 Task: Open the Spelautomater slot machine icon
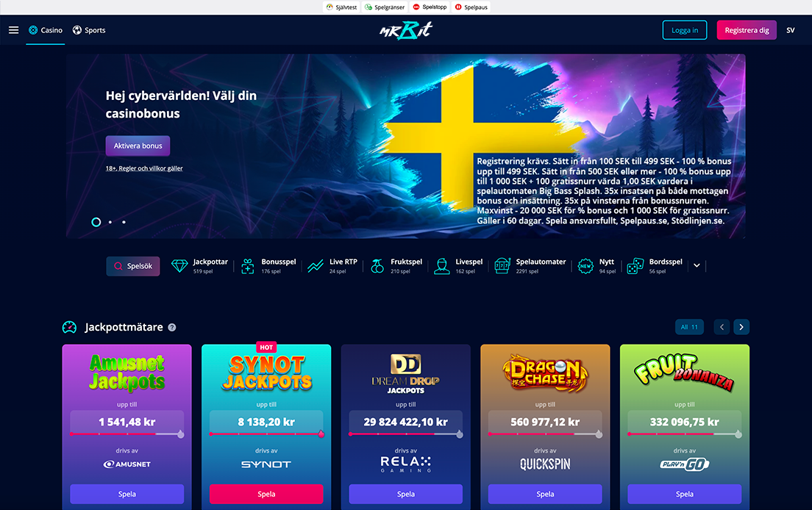click(502, 266)
